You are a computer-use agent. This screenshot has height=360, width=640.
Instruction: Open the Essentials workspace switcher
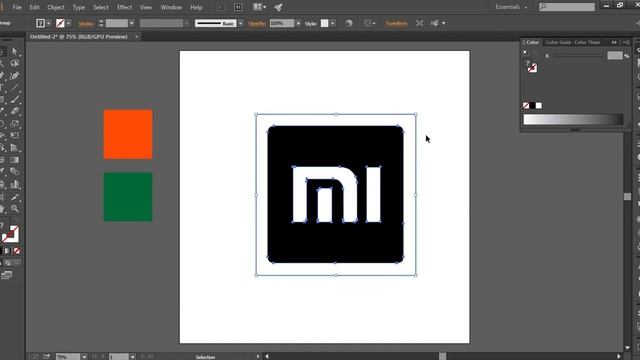click(511, 7)
